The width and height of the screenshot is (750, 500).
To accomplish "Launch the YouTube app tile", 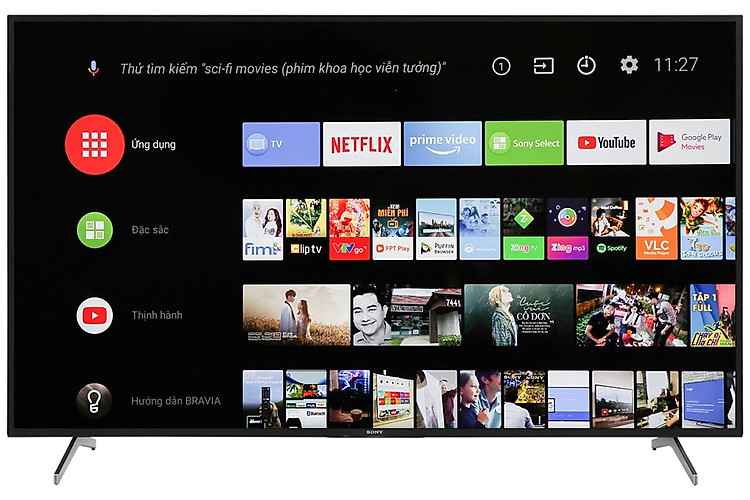I will click(606, 144).
